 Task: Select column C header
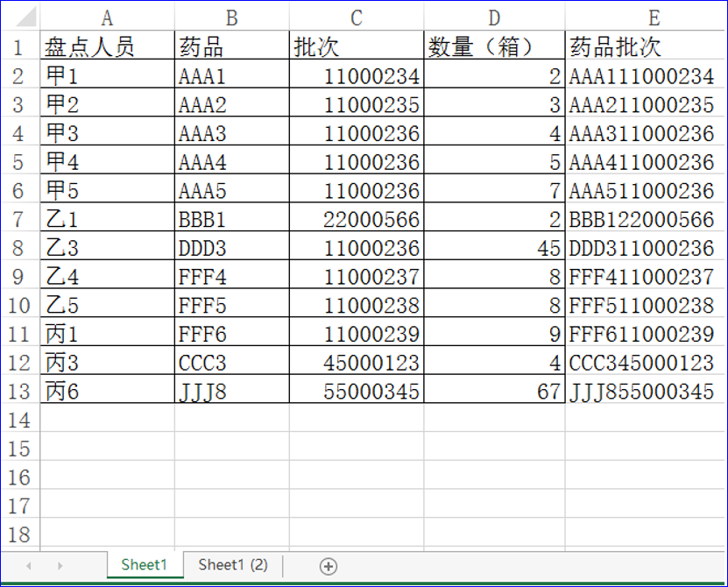coord(357,18)
